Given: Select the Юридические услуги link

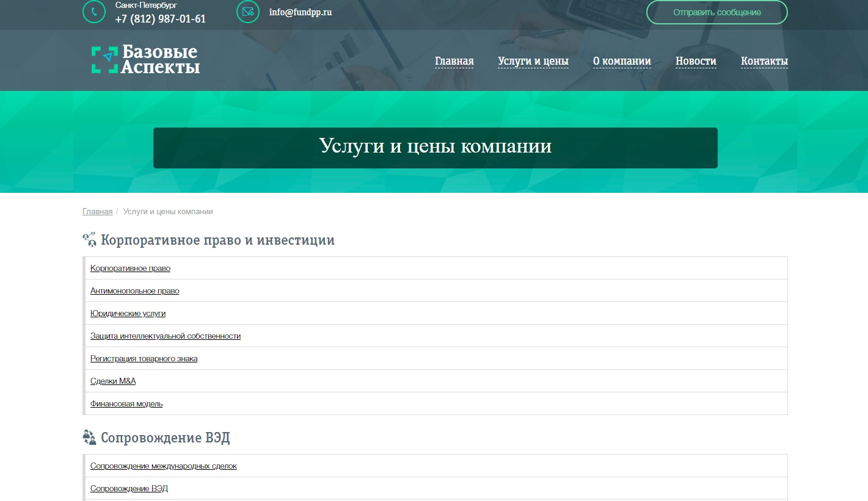Looking at the screenshot, I should click(128, 314).
